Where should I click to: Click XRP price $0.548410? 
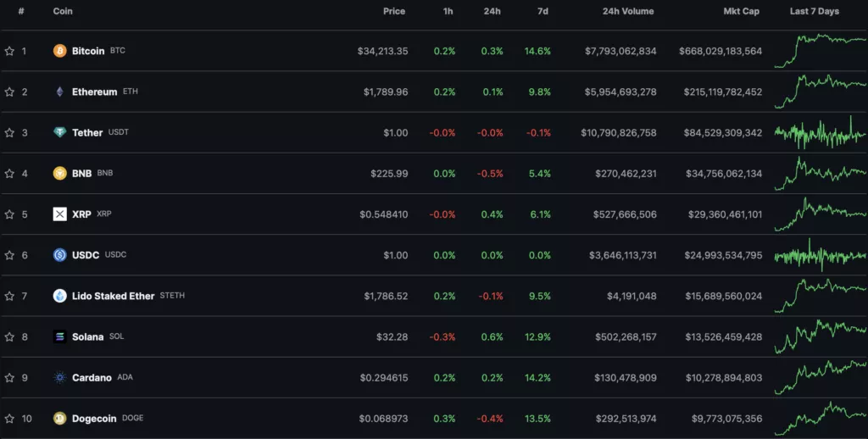pyautogui.click(x=384, y=214)
